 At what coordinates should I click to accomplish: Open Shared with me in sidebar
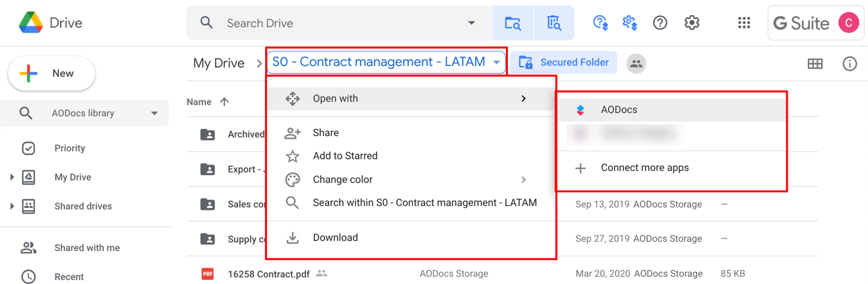tap(87, 248)
